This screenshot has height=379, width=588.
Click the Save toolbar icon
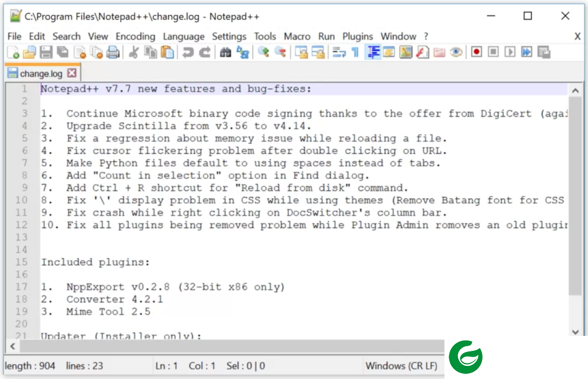(x=46, y=52)
